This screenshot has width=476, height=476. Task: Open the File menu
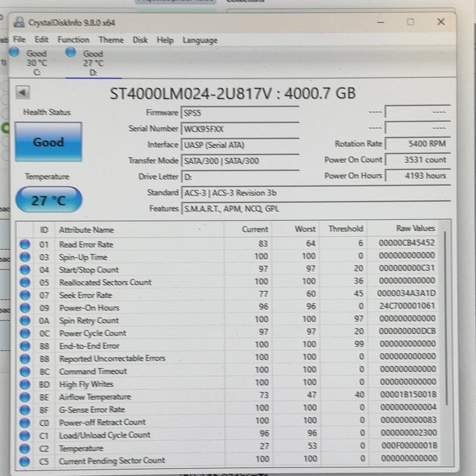click(x=19, y=40)
